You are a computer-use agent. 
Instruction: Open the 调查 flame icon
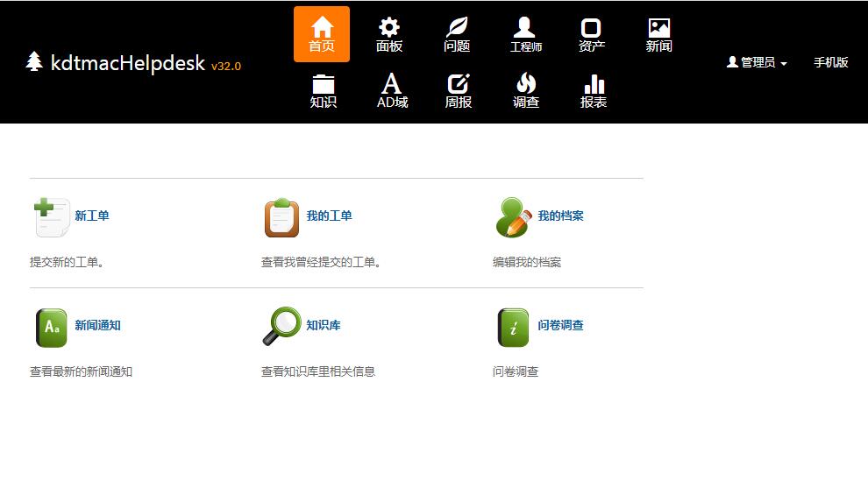coord(526,90)
